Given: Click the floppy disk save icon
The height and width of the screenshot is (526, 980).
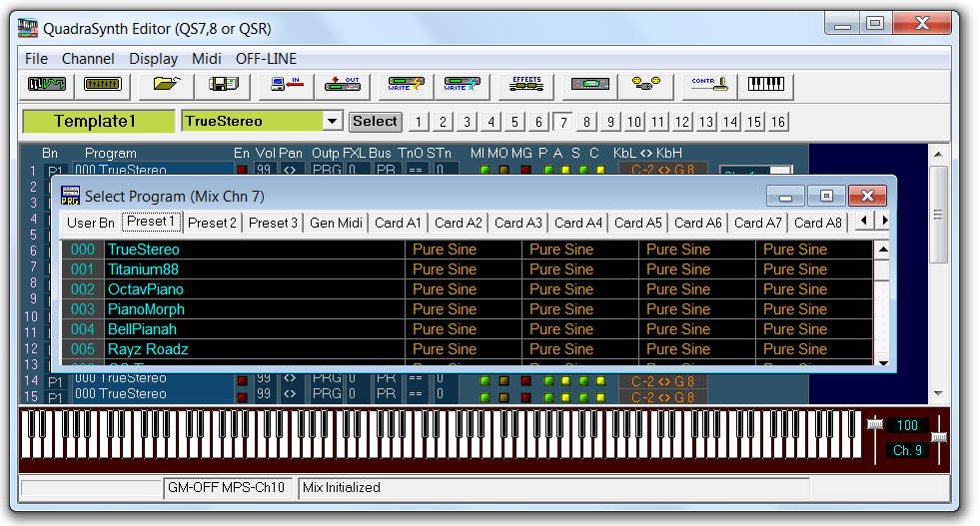Looking at the screenshot, I should [222, 85].
